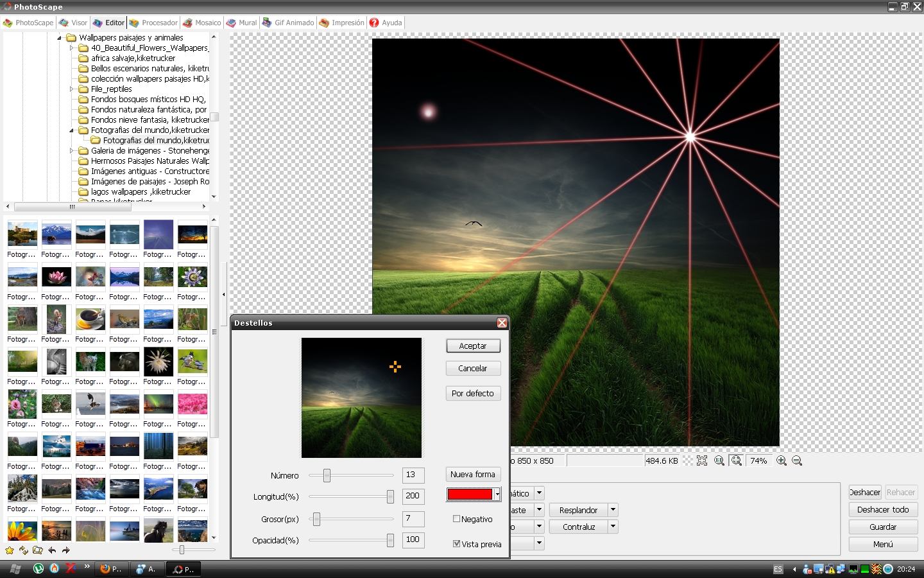Collapse the 'Fotografias del mundo,kiketrucker' parent node
The image size is (924, 578).
[x=72, y=130]
